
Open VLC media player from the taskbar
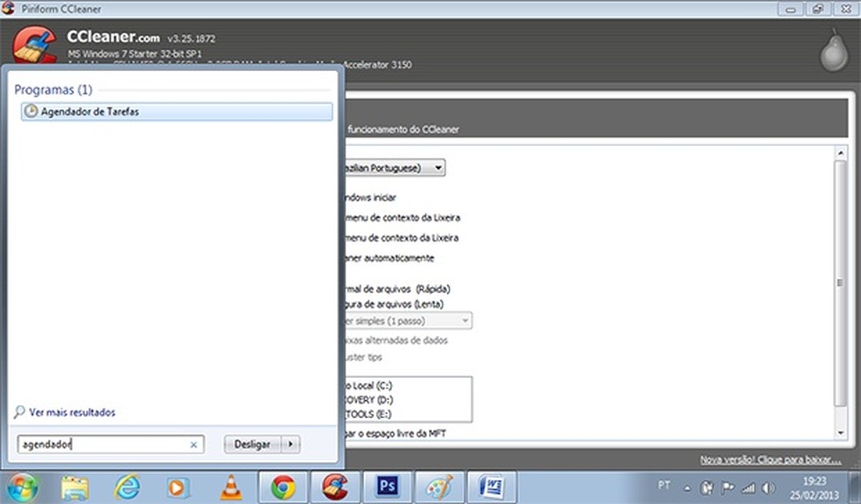point(231,486)
